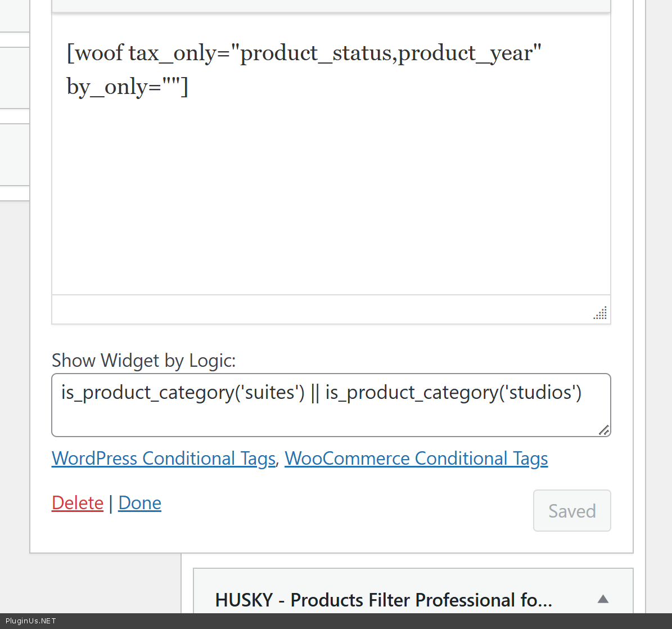The height and width of the screenshot is (629, 672).
Task: Click the HUSKY - Products Filter Professional title
Action: click(x=383, y=600)
